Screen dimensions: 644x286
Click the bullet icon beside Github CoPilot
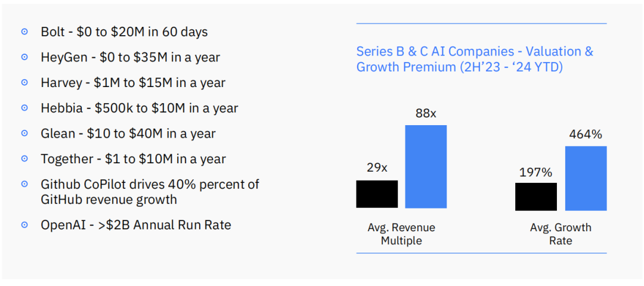coord(24,184)
